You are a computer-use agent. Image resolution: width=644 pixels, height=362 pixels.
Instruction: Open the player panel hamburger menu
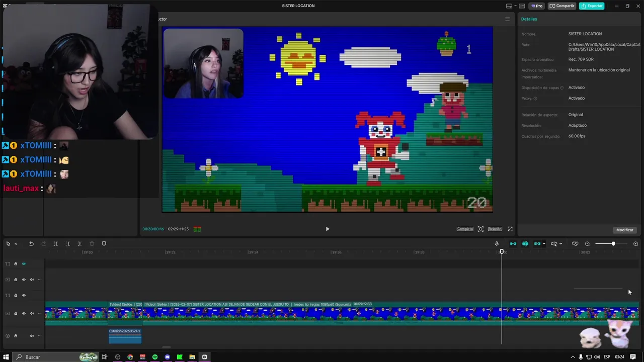click(x=507, y=19)
